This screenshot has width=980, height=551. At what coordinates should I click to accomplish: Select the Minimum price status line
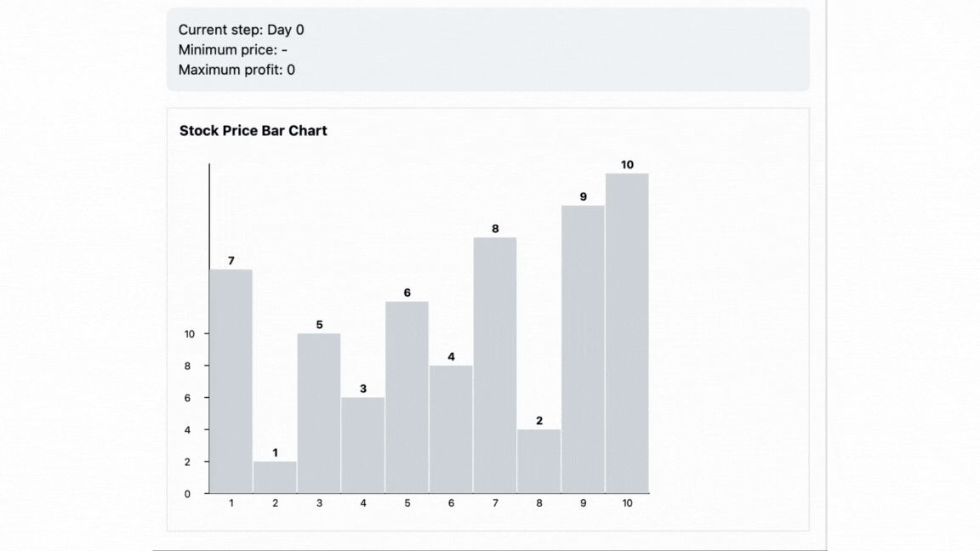tap(233, 49)
